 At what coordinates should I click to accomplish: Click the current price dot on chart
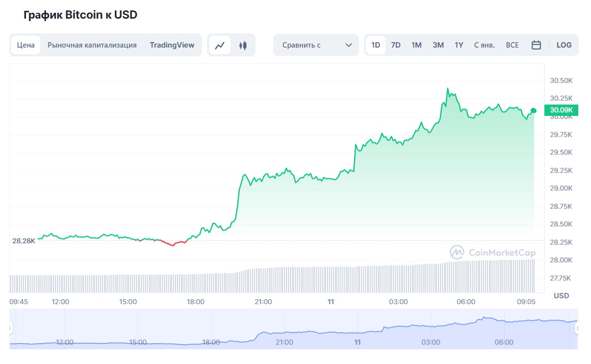click(534, 110)
